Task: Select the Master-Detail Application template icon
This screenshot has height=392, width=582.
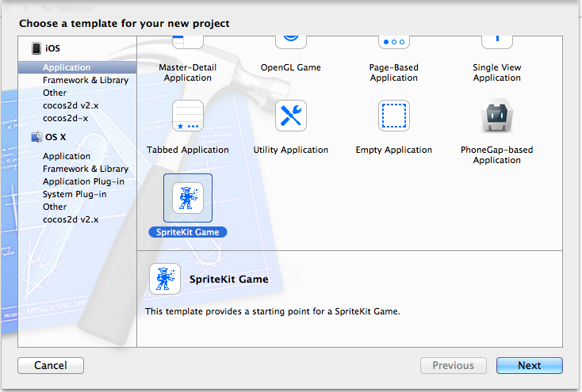Action: (188, 42)
